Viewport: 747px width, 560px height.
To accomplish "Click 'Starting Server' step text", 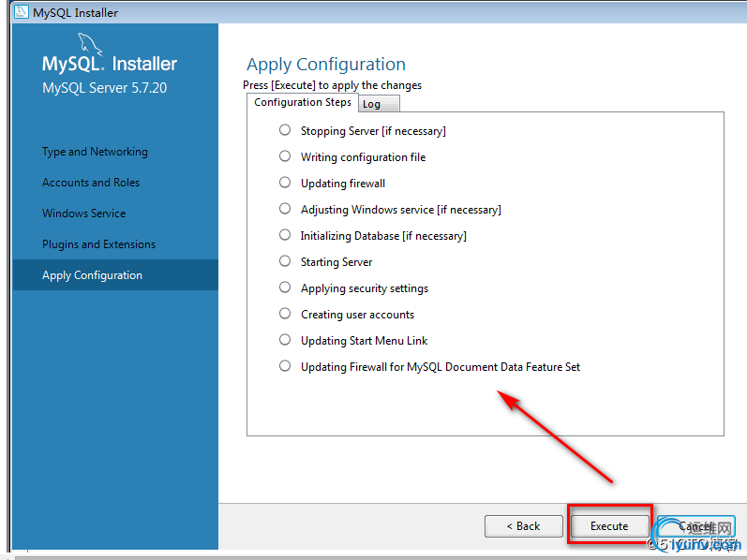I will 336,262.
